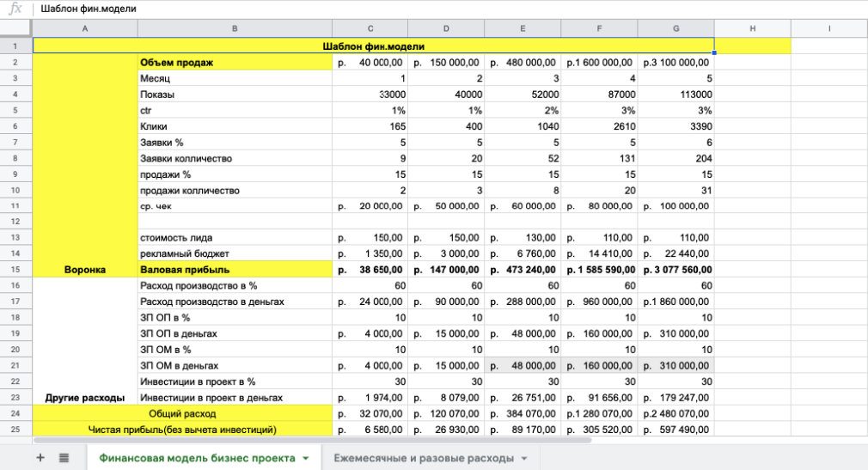Click the fx function icon

point(15,9)
